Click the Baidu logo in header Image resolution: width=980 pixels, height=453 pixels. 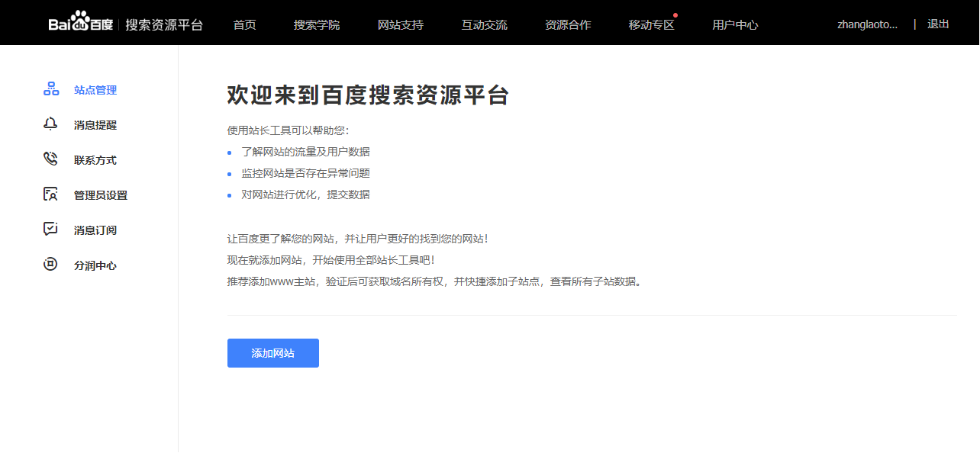81,24
